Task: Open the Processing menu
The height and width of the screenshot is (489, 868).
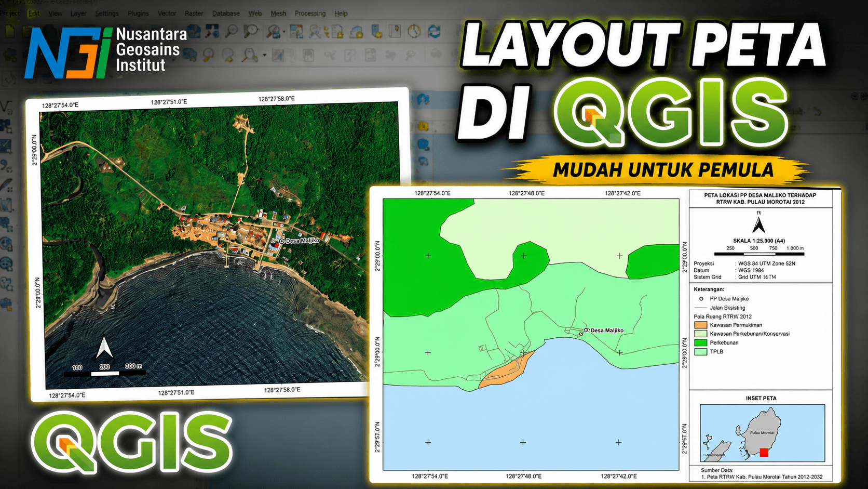Action: (x=310, y=13)
